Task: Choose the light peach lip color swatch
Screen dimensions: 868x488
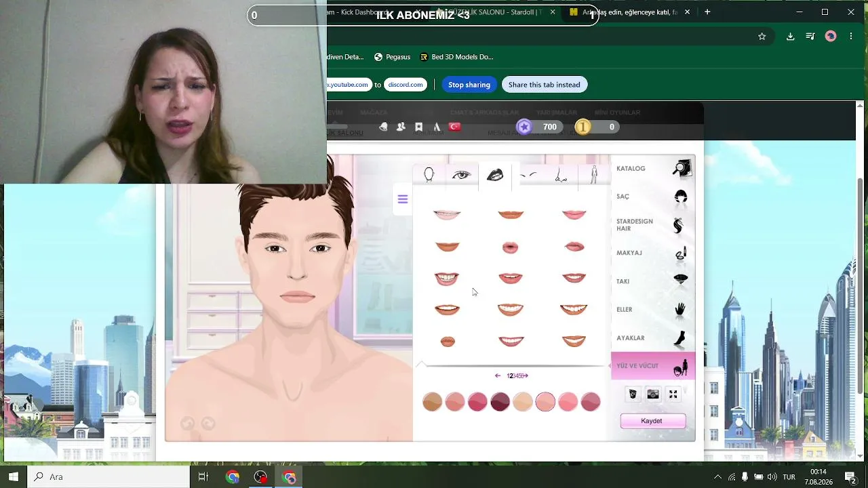Action: coord(523,402)
